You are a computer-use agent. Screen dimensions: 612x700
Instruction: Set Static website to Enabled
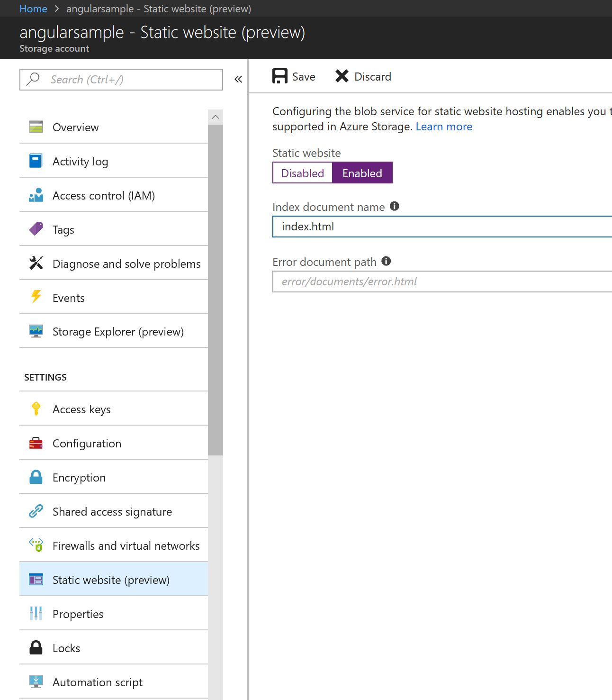coord(362,173)
